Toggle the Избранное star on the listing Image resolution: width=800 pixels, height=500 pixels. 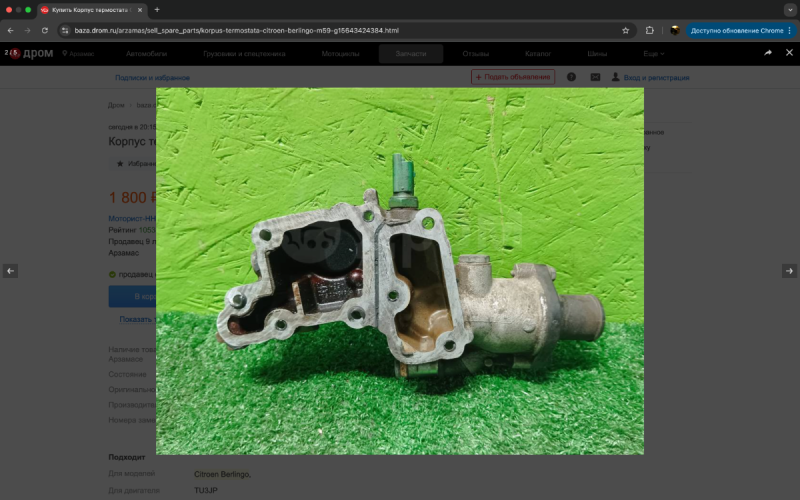121,163
